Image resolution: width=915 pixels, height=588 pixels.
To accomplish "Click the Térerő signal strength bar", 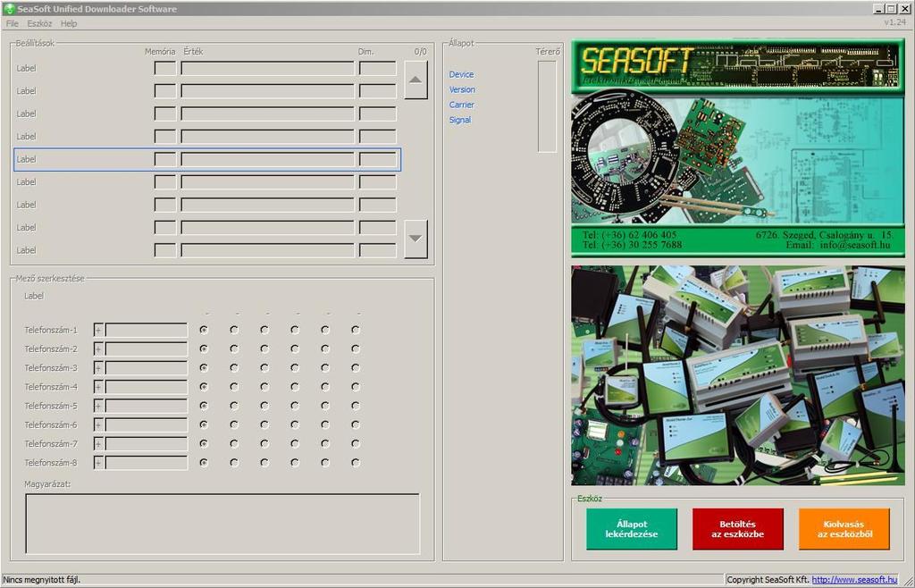I will pyautogui.click(x=547, y=106).
